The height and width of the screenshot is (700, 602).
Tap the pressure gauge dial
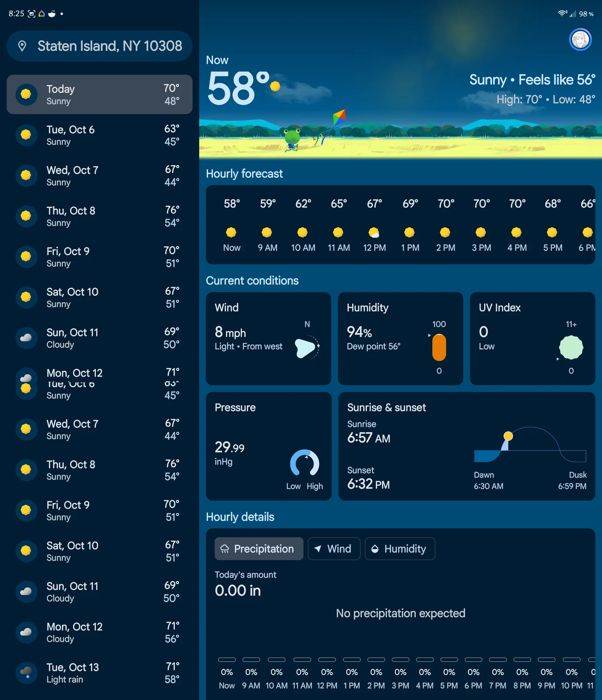[x=305, y=463]
